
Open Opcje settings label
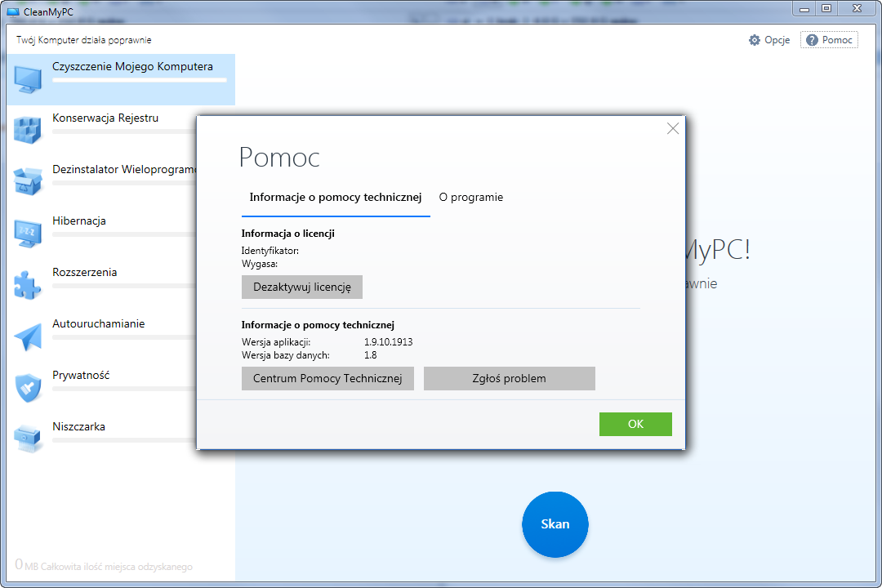pos(777,40)
